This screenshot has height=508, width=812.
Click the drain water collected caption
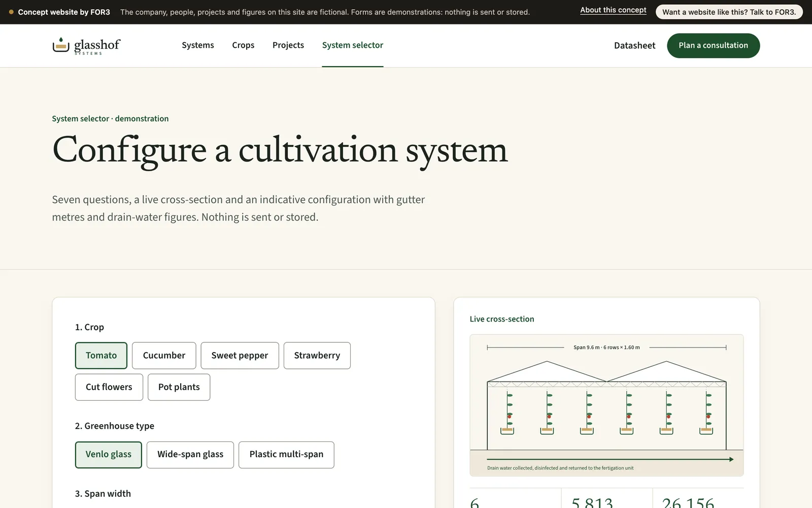click(x=560, y=468)
